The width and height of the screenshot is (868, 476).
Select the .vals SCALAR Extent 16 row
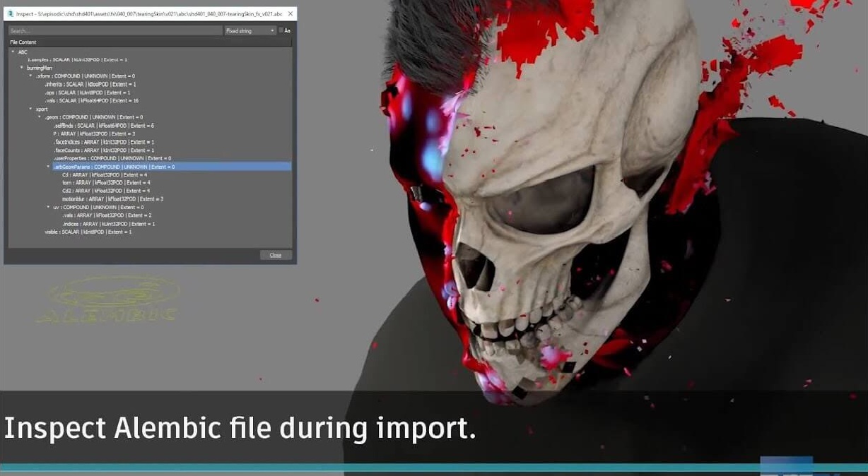91,100
